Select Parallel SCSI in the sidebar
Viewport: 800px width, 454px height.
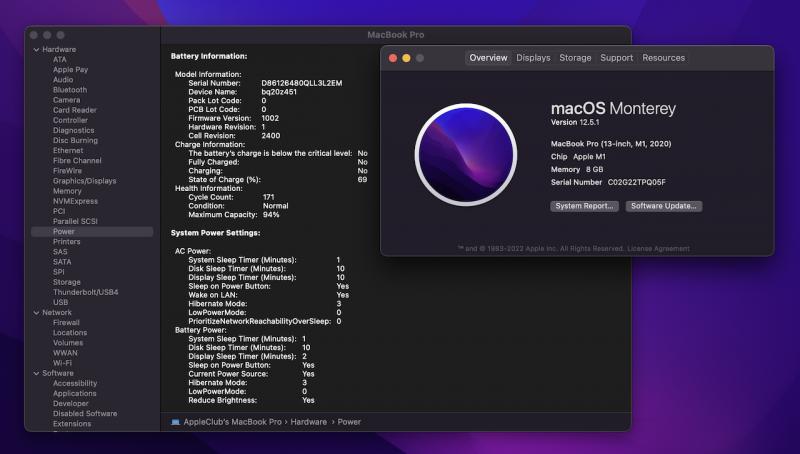(x=75, y=221)
